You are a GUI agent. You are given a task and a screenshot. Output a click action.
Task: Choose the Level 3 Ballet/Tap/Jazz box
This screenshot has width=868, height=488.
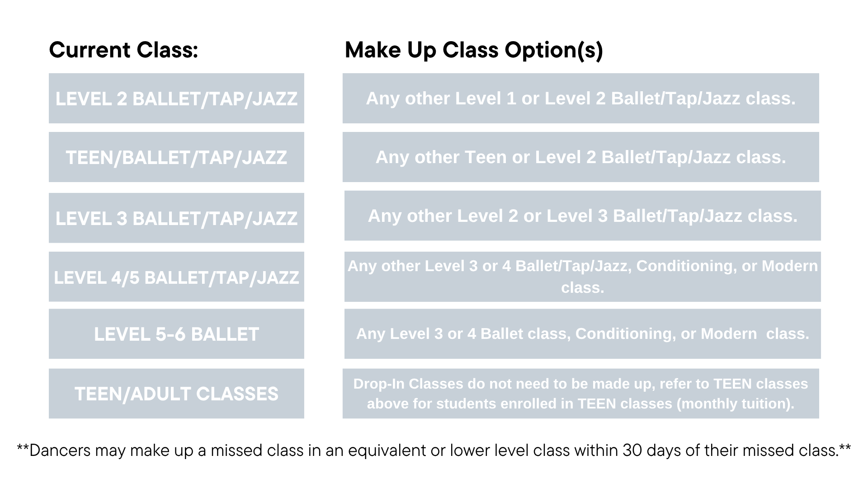(x=176, y=218)
